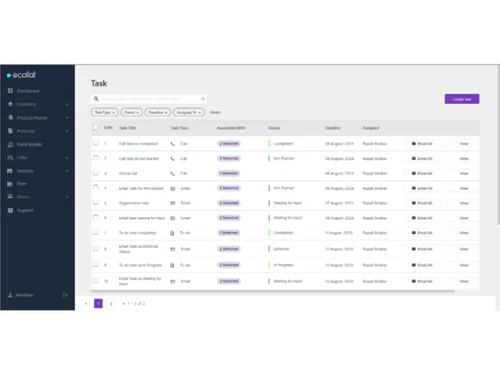Click the task search input field
Viewport: 500px width, 375px height.
149,99
